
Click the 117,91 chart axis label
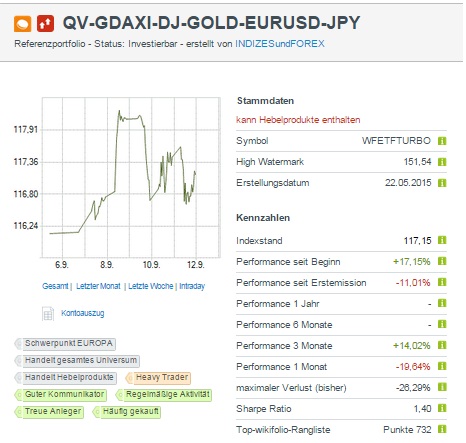pos(26,129)
